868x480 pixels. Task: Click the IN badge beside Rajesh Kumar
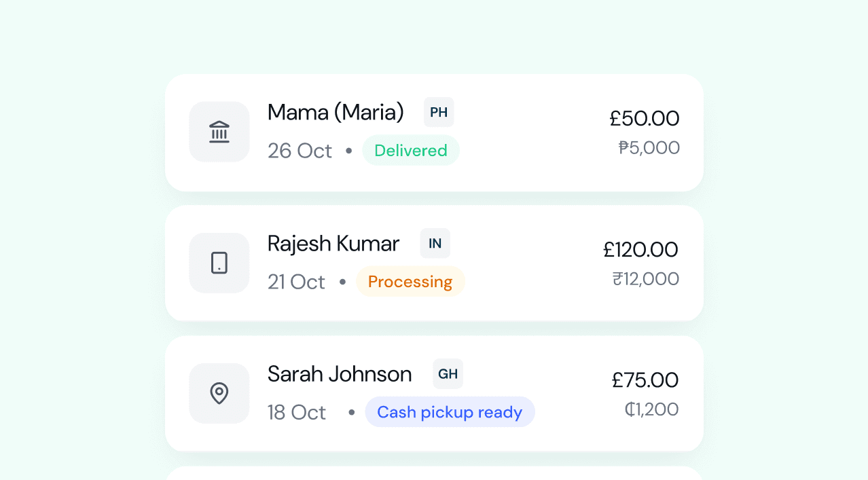pos(435,243)
